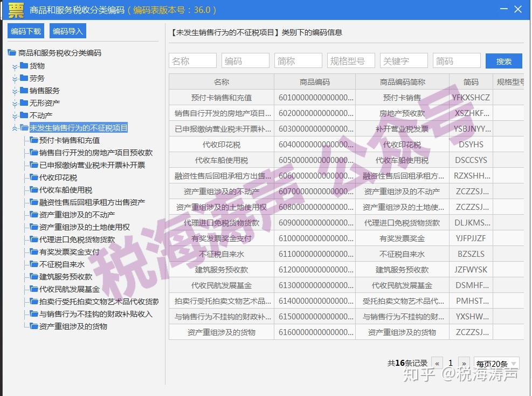The image size is (532, 396).
Task: Click the 有奖发票奖金 abbreviation cell
Action: pyautogui.click(x=403, y=238)
